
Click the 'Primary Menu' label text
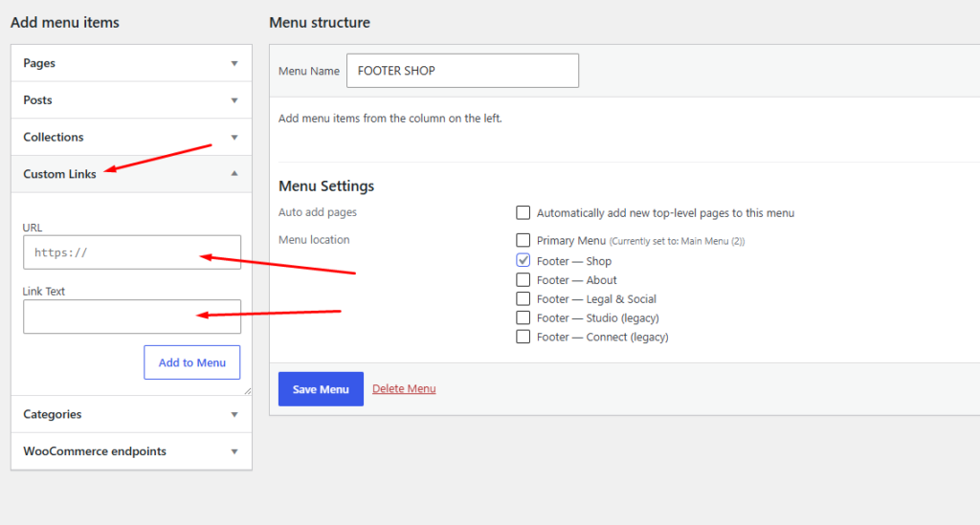pyautogui.click(x=571, y=240)
